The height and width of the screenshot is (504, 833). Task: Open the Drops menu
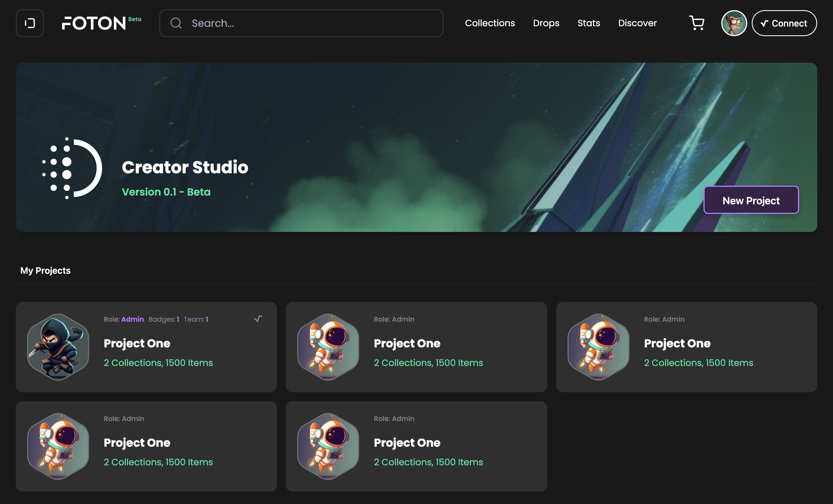click(x=546, y=23)
